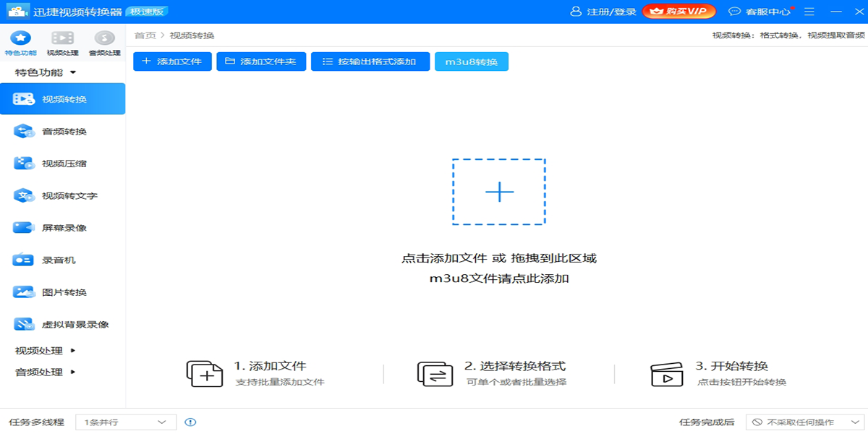Open the 图片转换 image converter
The width and height of the screenshot is (868, 434).
[x=63, y=292]
